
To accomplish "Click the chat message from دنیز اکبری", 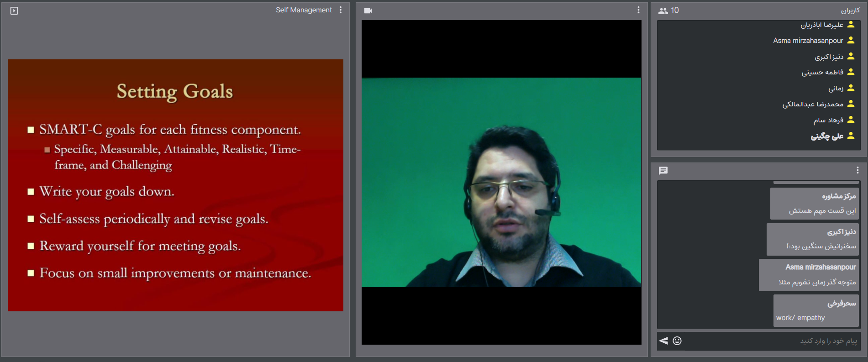I will point(813,239).
